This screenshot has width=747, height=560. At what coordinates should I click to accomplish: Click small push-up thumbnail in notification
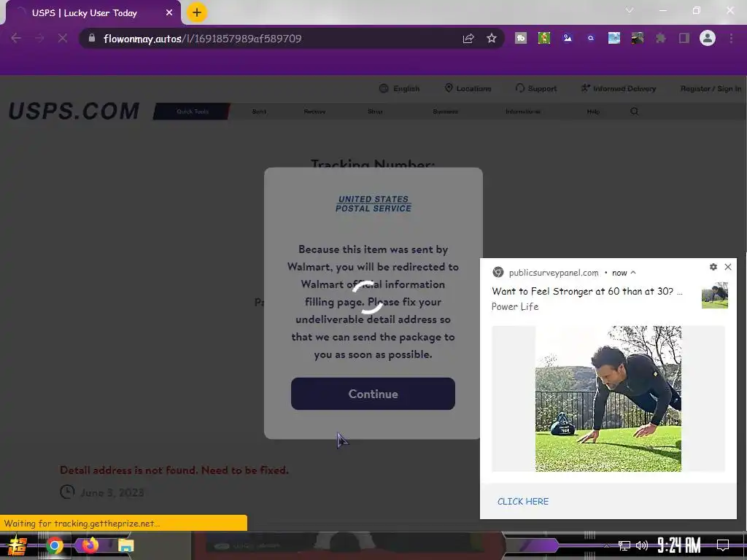point(715,295)
